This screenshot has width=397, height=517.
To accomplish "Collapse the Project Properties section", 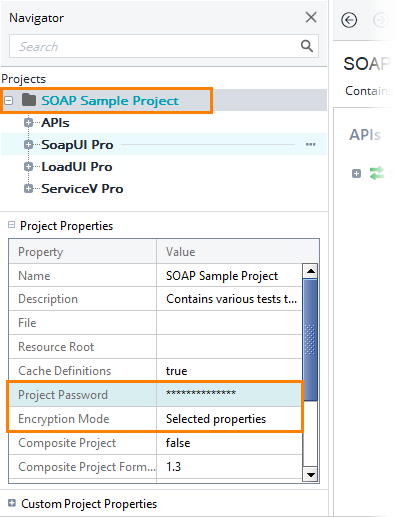I will [x=11, y=225].
